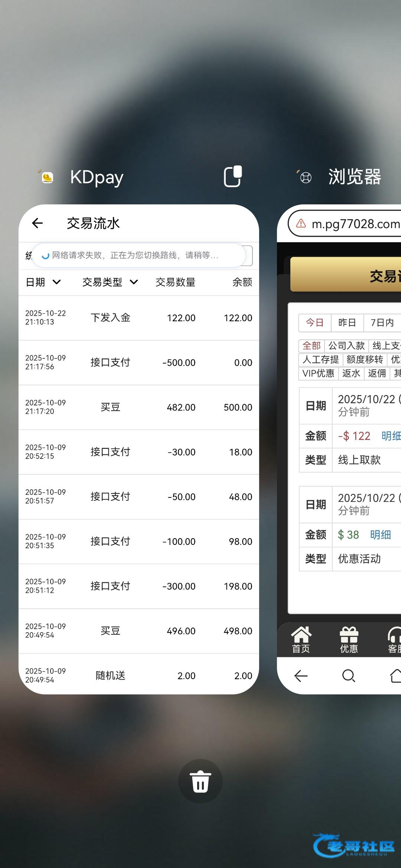Image resolution: width=401 pixels, height=868 pixels.
Task: Select the 今日 tab
Action: 314,323
